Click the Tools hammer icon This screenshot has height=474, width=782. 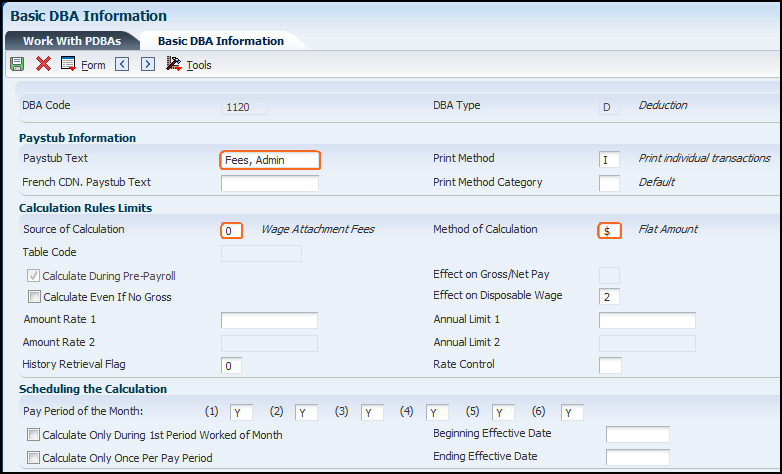tap(174, 64)
